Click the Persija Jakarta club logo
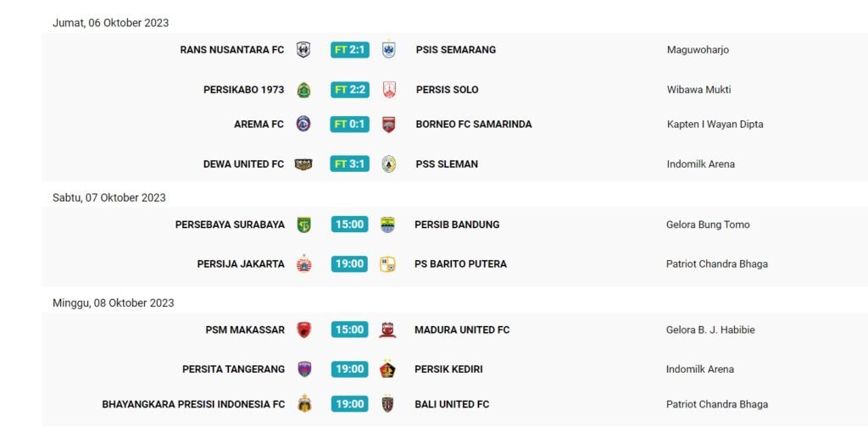The height and width of the screenshot is (438, 868). 303,264
